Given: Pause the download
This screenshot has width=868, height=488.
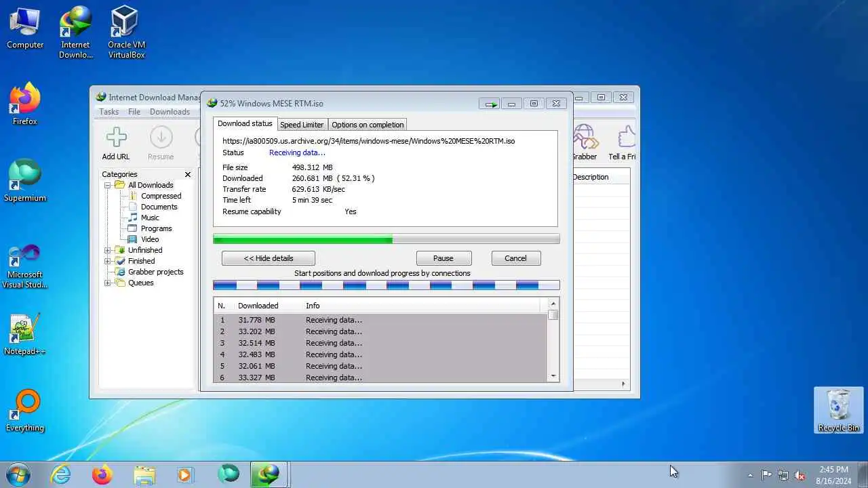Looking at the screenshot, I should click(443, 258).
